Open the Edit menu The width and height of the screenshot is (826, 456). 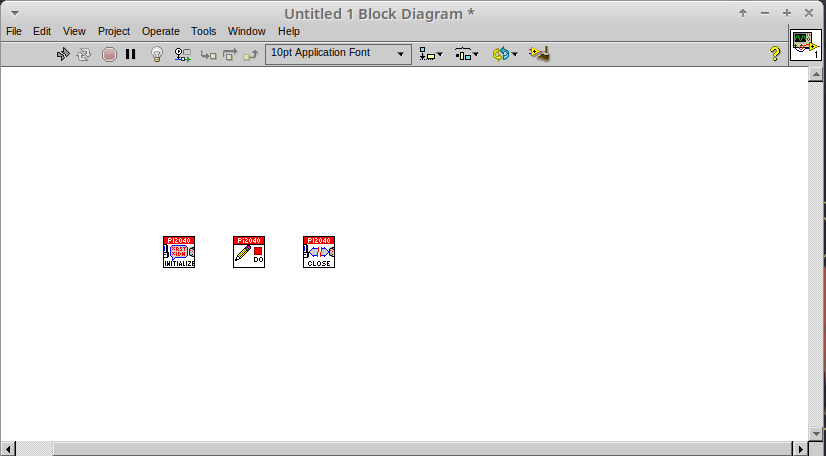point(42,32)
